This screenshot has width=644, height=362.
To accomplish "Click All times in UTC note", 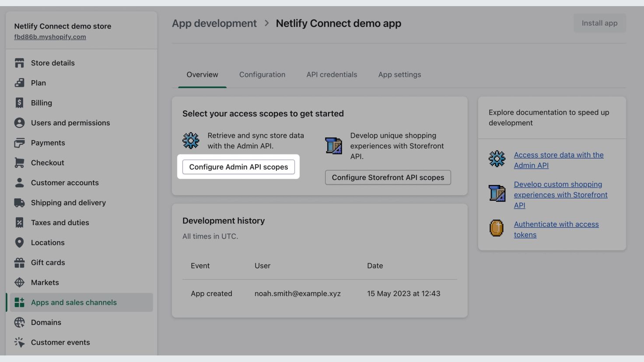I will click(210, 237).
